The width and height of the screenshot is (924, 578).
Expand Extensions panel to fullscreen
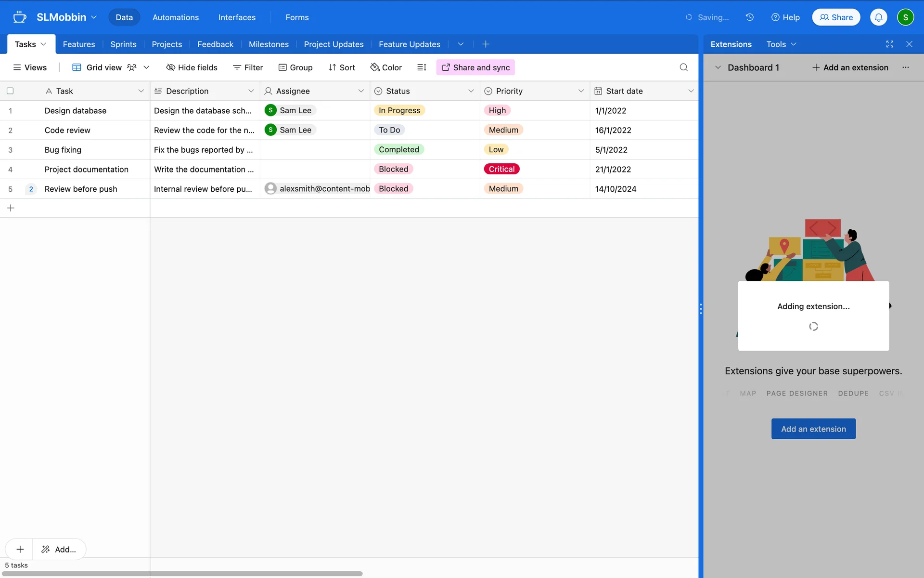tap(889, 44)
